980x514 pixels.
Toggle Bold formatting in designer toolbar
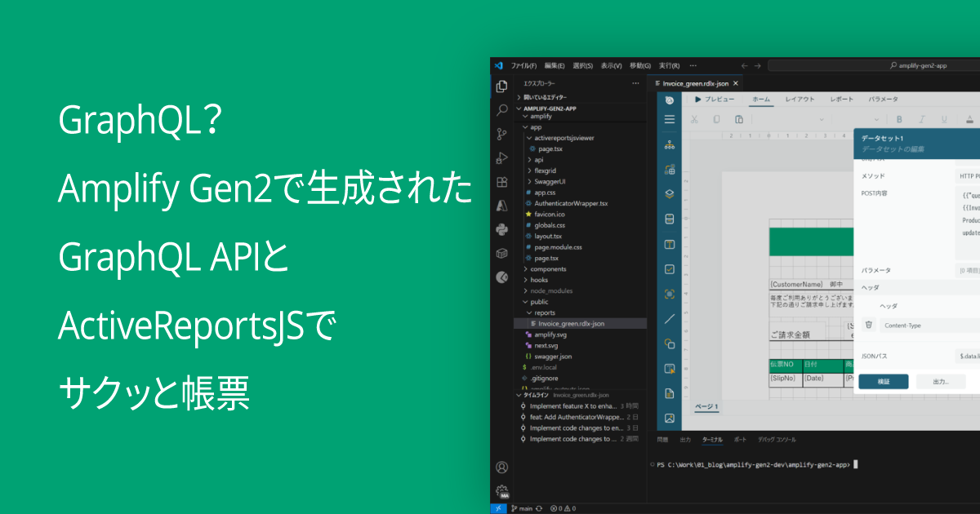pyautogui.click(x=898, y=119)
